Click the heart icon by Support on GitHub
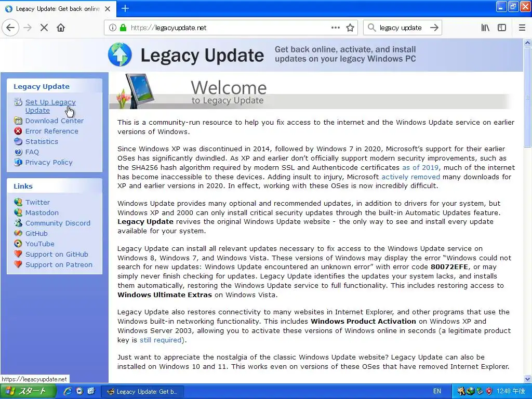 (18, 255)
